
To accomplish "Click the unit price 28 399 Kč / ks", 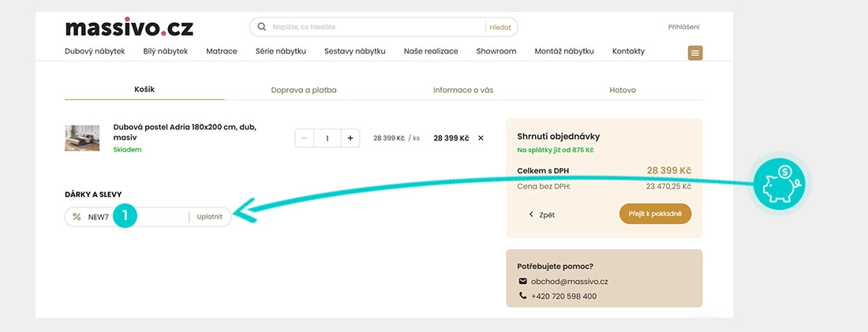I will pyautogui.click(x=396, y=138).
